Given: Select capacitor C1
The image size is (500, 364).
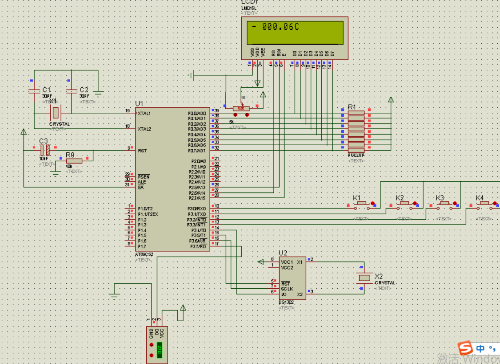Looking at the screenshot, I should (x=34, y=90).
